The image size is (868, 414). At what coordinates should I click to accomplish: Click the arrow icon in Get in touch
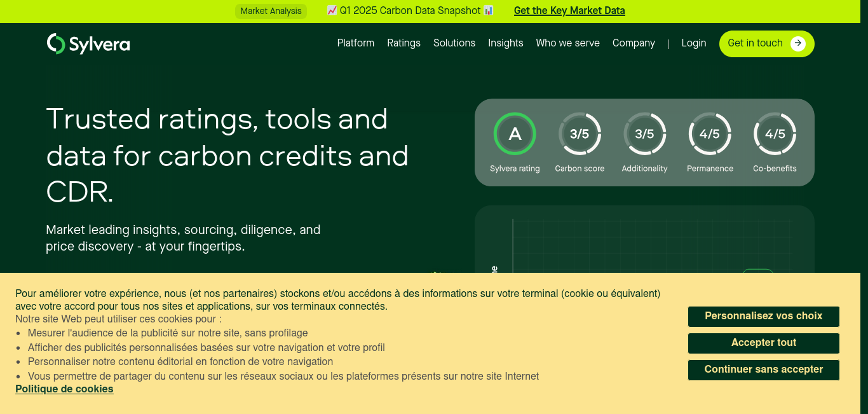[798, 43]
